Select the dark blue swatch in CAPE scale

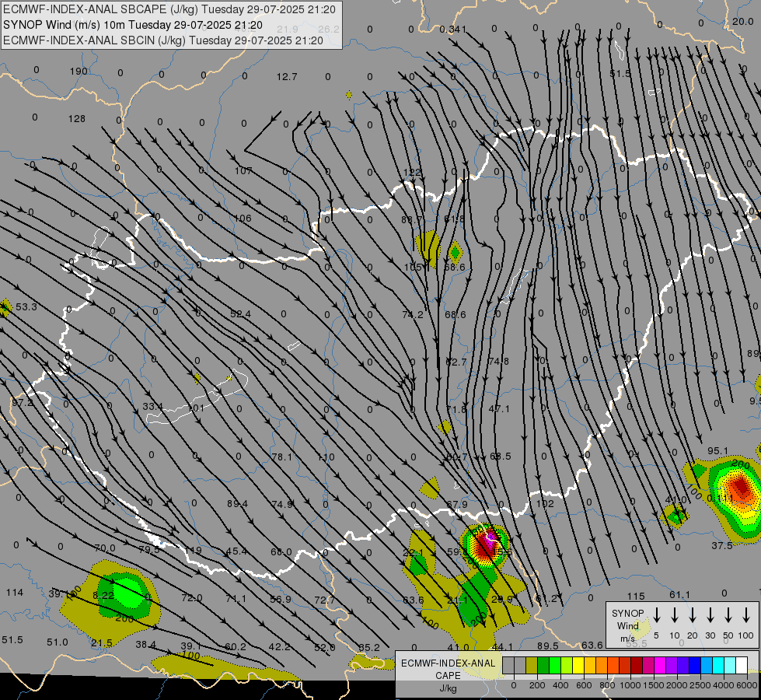click(x=695, y=666)
